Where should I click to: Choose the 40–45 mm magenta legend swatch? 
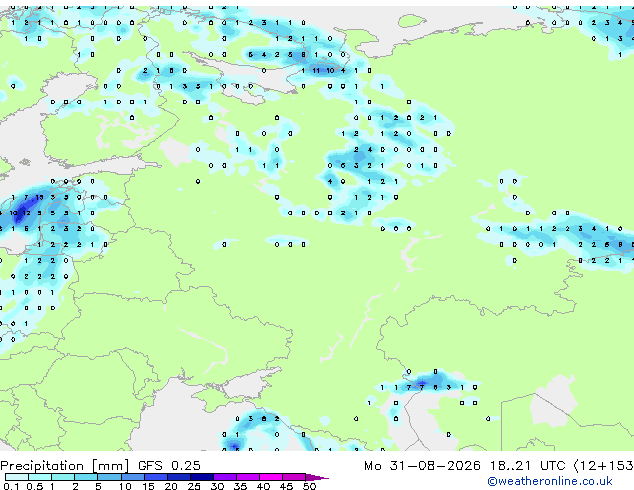pyautogui.click(x=271, y=477)
